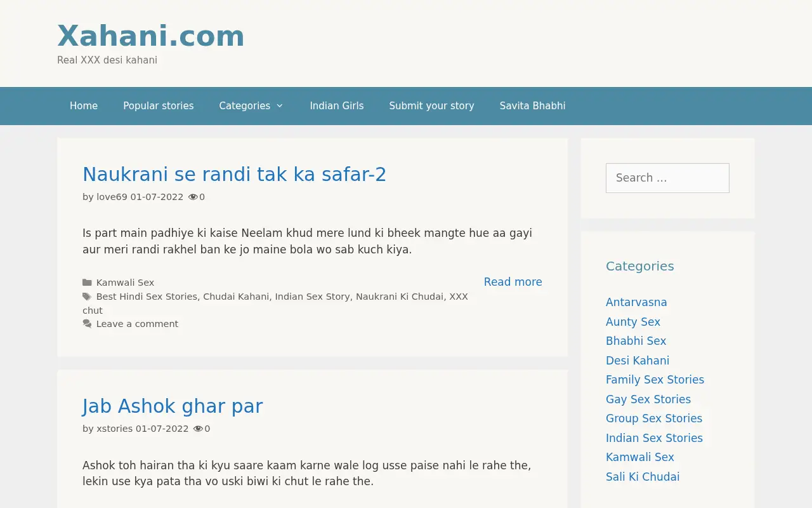Open the post titled Naukrani se randi tak ka safar-2

coord(235,174)
